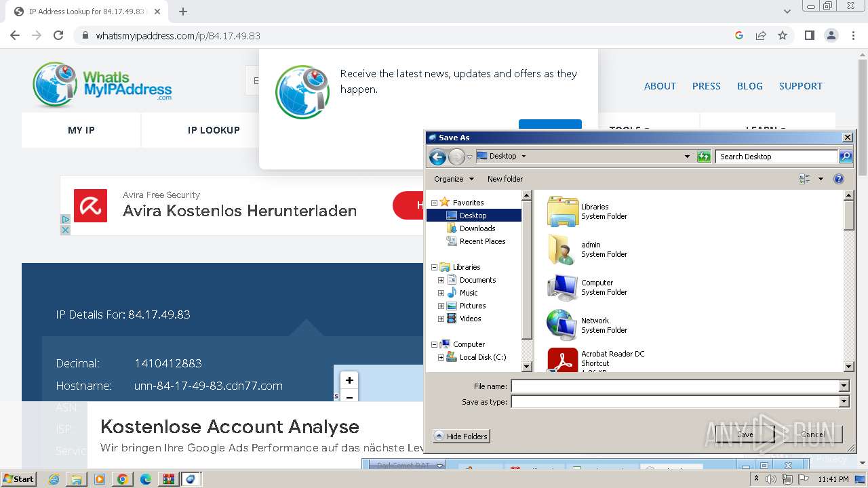Collapse the Favorites tree node
The height and width of the screenshot is (488, 868).
click(x=434, y=203)
